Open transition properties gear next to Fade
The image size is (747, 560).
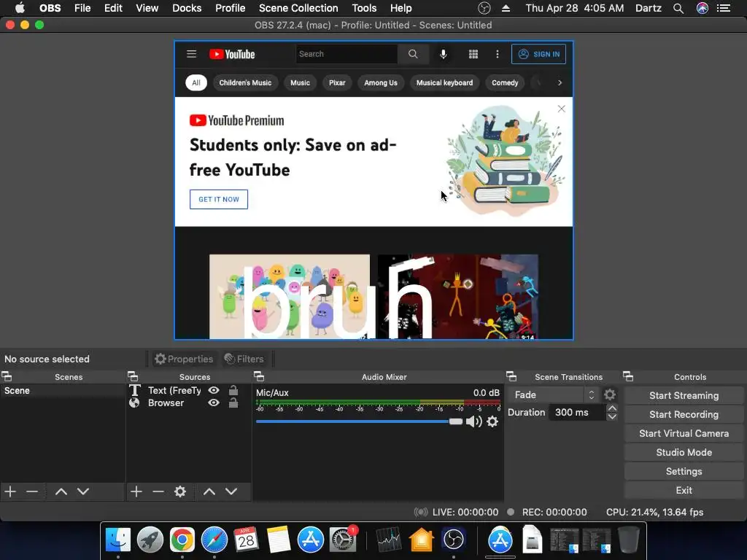[610, 394]
